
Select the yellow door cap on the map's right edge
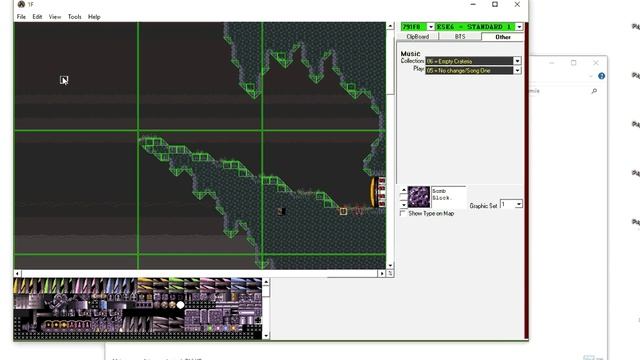(372, 192)
